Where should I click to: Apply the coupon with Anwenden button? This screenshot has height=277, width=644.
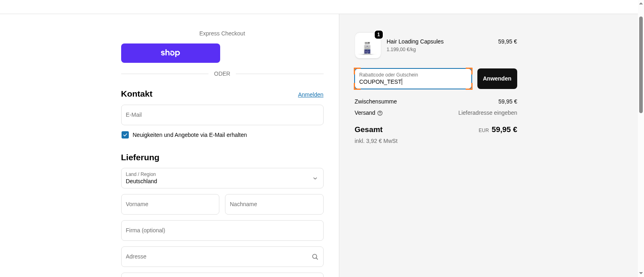coord(497,79)
